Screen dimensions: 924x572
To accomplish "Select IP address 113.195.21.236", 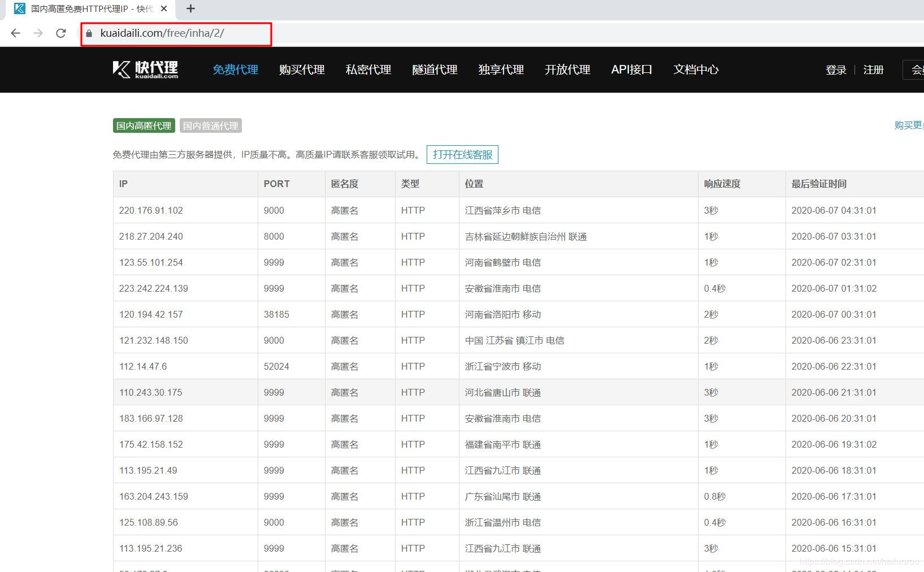I will click(x=151, y=548).
